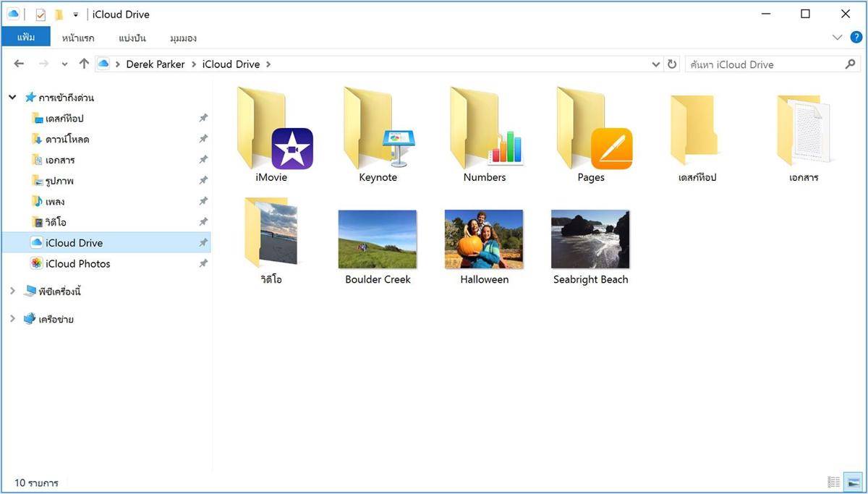Select the Boulder Creek photo

click(378, 247)
